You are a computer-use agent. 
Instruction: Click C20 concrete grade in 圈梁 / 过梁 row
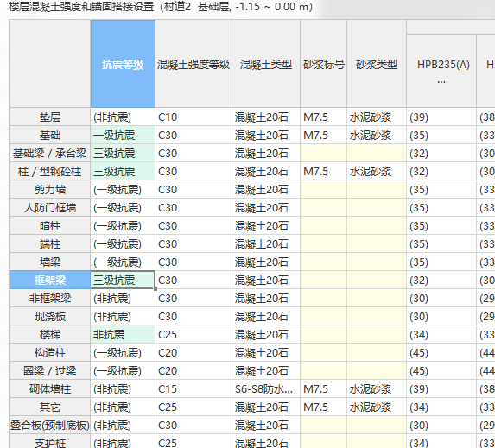[194, 370]
